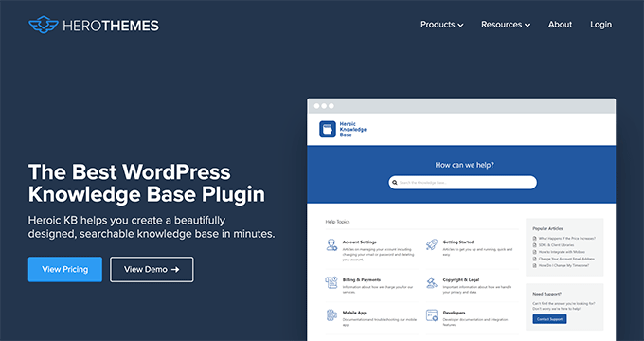Click the arrow icon in View Demo button

[x=175, y=270]
